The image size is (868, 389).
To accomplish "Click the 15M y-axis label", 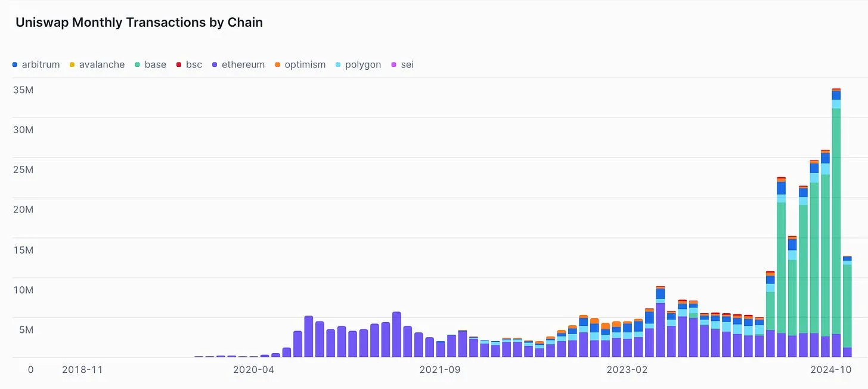I will pos(23,249).
